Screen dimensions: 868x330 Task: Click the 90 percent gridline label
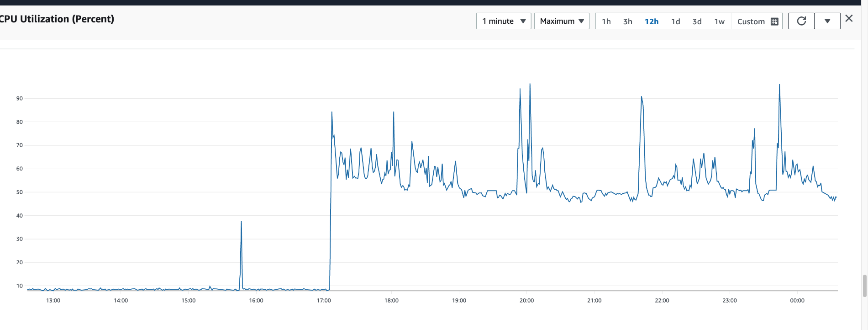(x=20, y=98)
